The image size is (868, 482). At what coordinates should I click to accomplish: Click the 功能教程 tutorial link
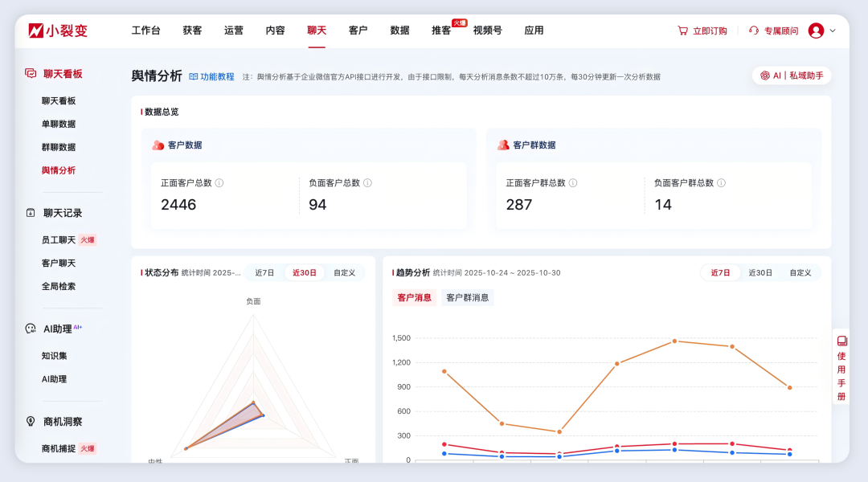tap(213, 76)
